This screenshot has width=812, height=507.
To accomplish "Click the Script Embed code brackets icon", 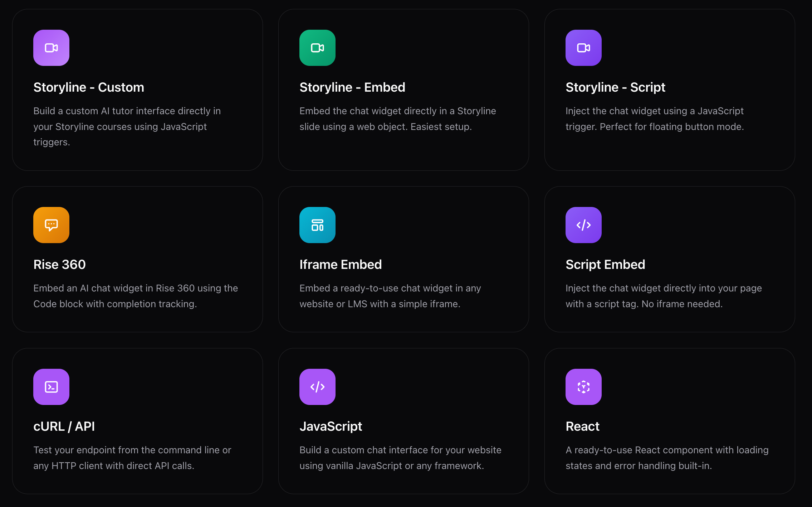I will pyautogui.click(x=583, y=225).
